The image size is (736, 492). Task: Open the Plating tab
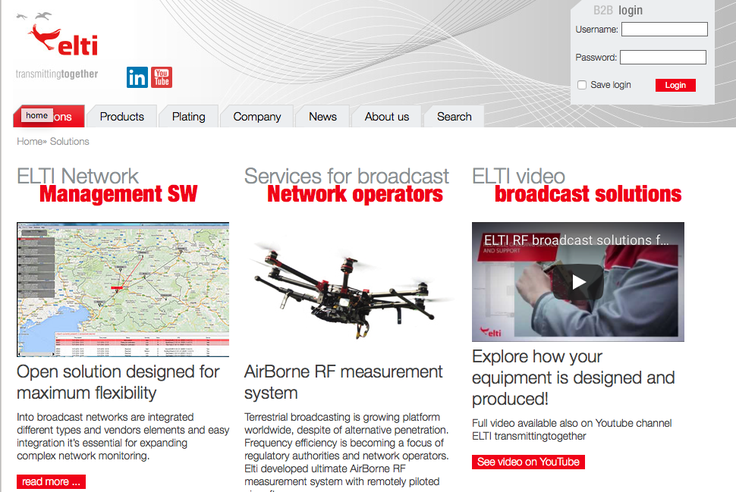[188, 116]
